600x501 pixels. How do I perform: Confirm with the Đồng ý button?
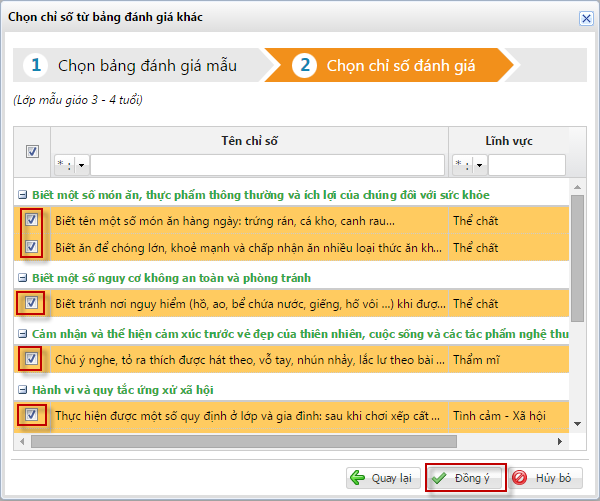[465, 478]
